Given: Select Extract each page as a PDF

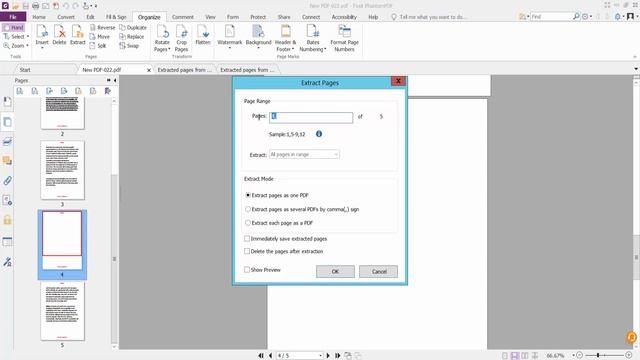Looking at the screenshot, I should [248, 223].
